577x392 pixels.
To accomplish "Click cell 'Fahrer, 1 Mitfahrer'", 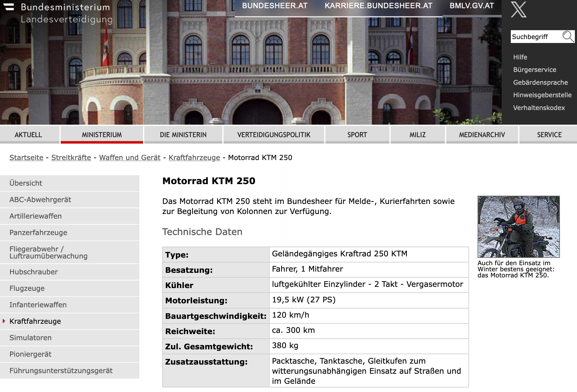I will tap(369, 270).
